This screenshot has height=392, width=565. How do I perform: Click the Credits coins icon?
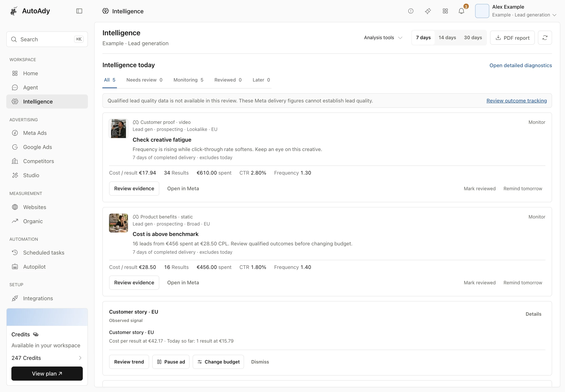pos(36,334)
